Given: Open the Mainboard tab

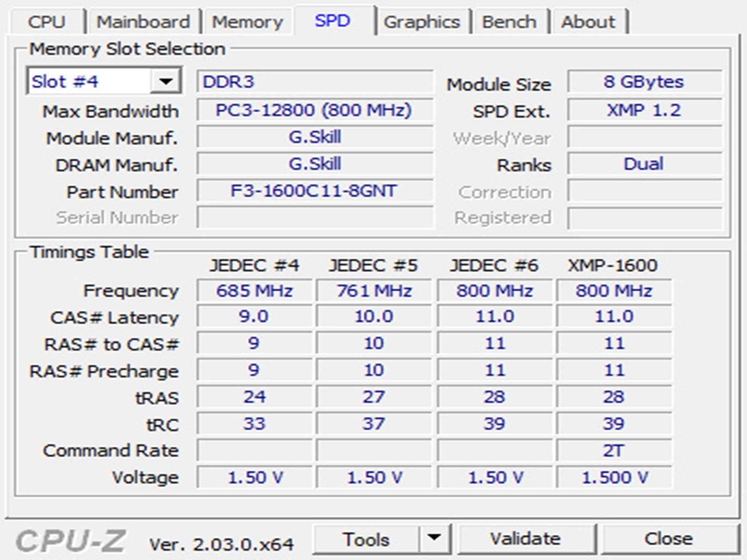Looking at the screenshot, I should pyautogui.click(x=143, y=21).
